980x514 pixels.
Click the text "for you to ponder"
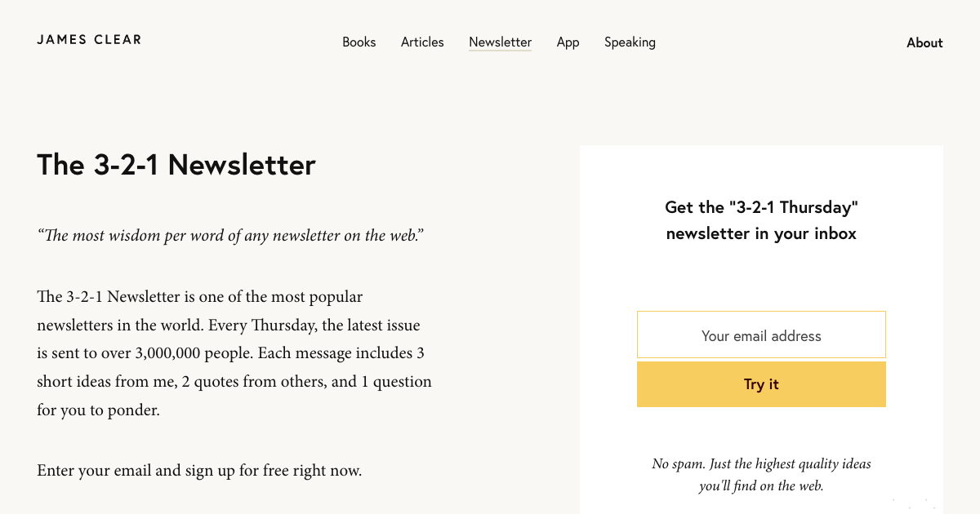pos(98,410)
